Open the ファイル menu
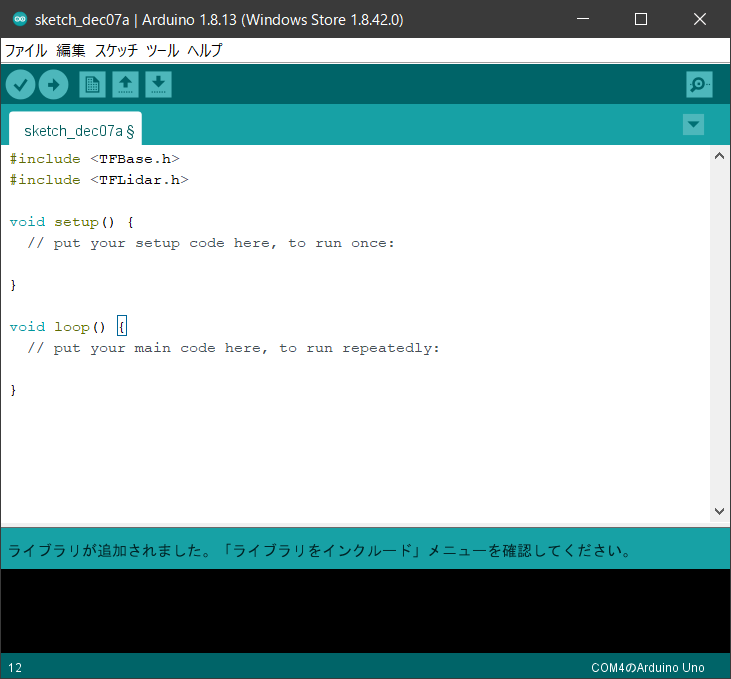Viewport: 731px width, 679px height. [x=26, y=50]
